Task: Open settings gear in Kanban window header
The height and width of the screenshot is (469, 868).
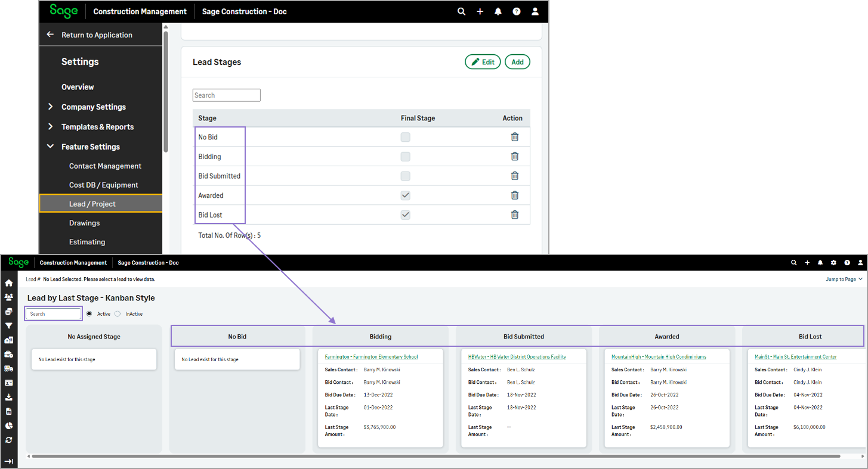Action: tap(833, 263)
